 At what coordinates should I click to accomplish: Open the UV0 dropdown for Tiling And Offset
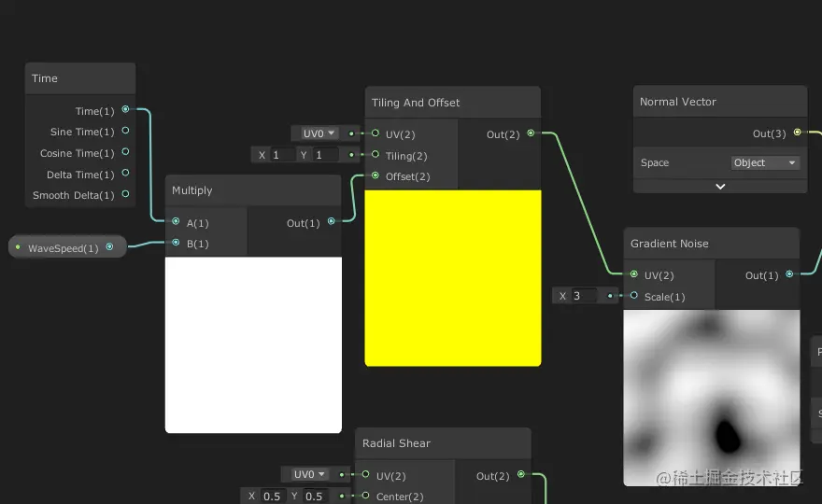pyautogui.click(x=319, y=133)
